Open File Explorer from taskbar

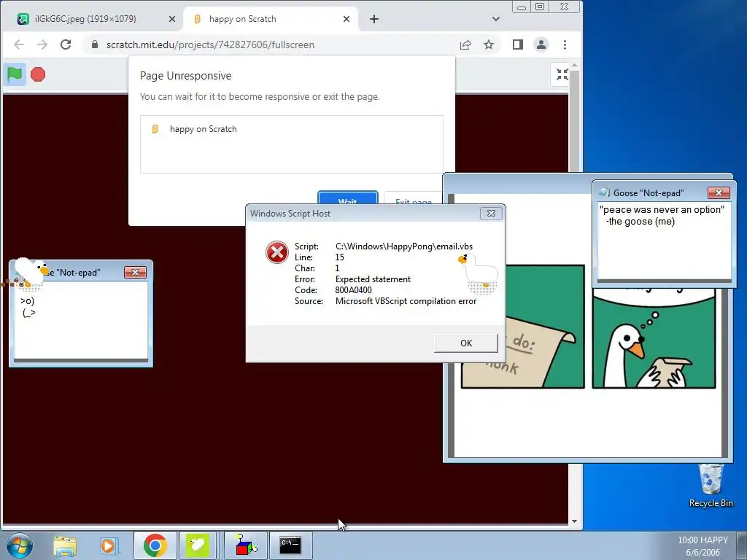click(x=65, y=545)
